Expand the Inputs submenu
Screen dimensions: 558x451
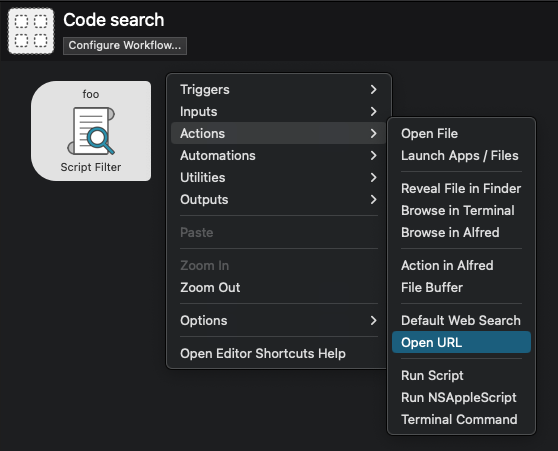pyautogui.click(x=278, y=111)
